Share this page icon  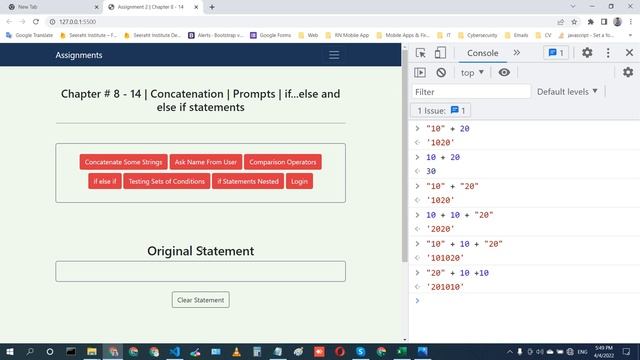560,22
